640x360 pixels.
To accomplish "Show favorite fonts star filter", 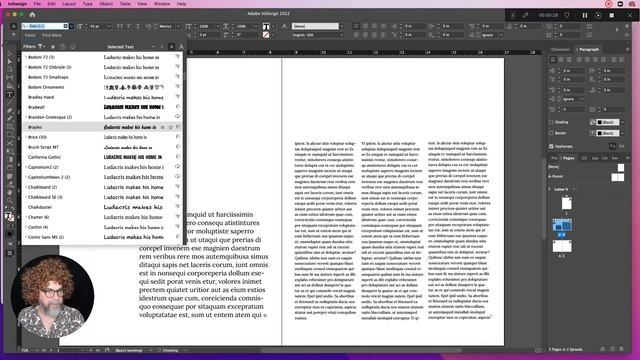I will (53, 47).
